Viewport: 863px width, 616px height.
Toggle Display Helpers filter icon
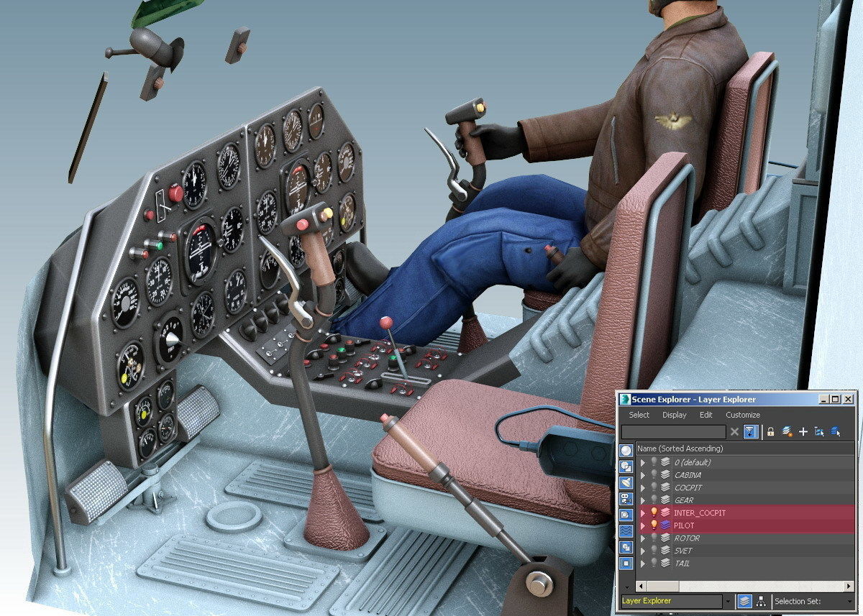coord(626,515)
